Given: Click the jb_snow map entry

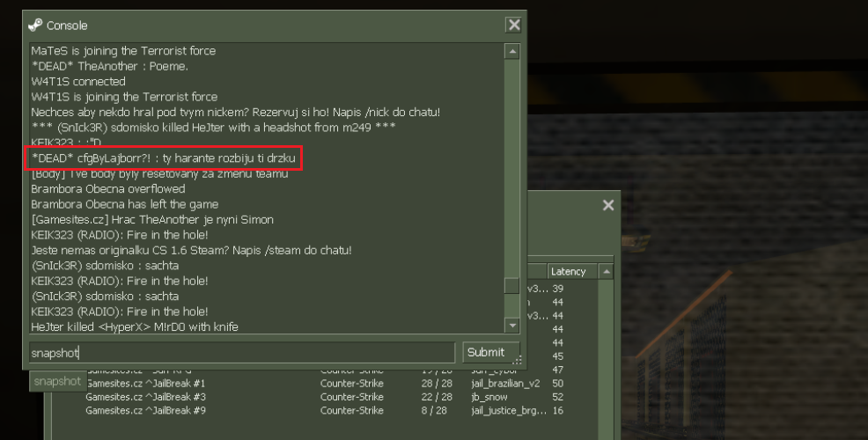Looking at the screenshot, I should tap(489, 397).
